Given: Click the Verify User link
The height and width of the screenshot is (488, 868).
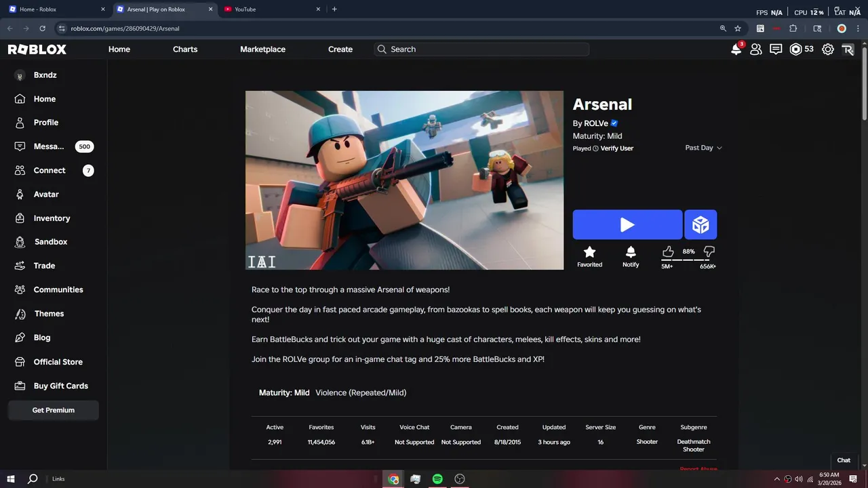Looking at the screenshot, I should pyautogui.click(x=617, y=148).
